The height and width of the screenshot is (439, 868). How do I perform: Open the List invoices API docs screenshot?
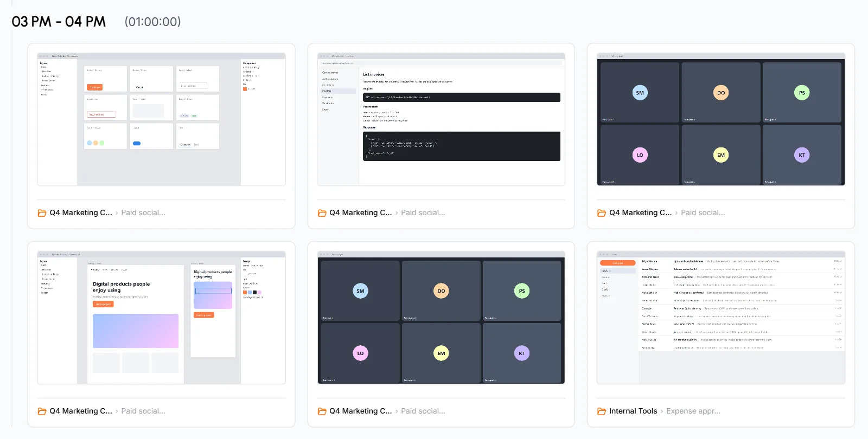tap(441, 119)
